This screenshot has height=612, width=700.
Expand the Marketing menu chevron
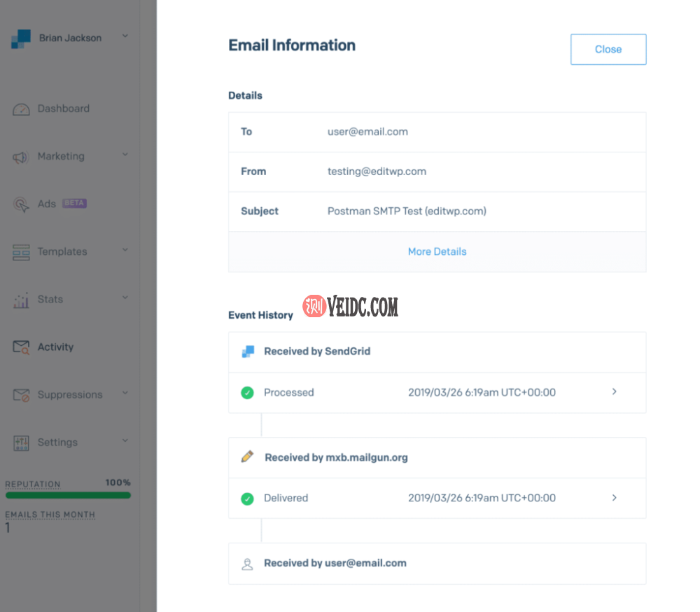125,155
